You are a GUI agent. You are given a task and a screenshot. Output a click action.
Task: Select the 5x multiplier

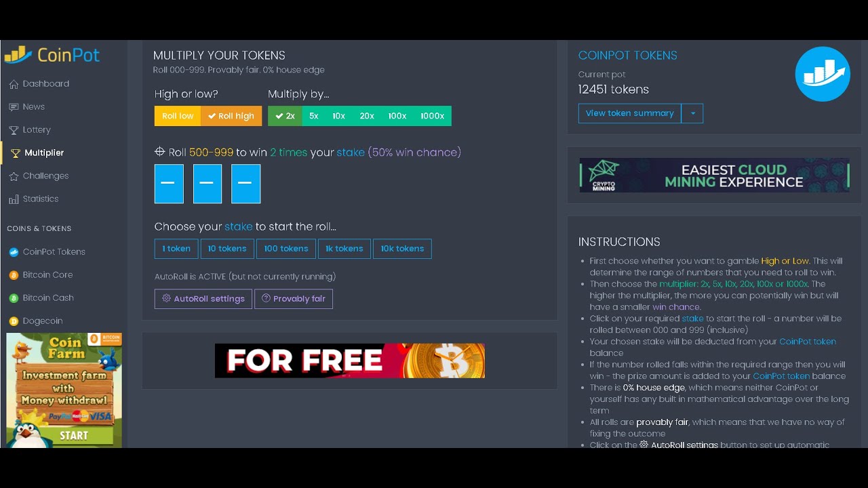(314, 116)
